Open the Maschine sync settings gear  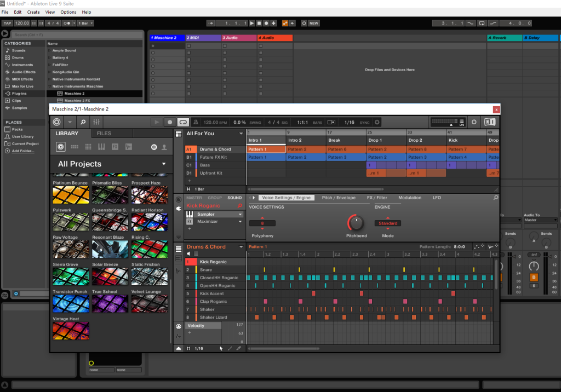pos(377,122)
